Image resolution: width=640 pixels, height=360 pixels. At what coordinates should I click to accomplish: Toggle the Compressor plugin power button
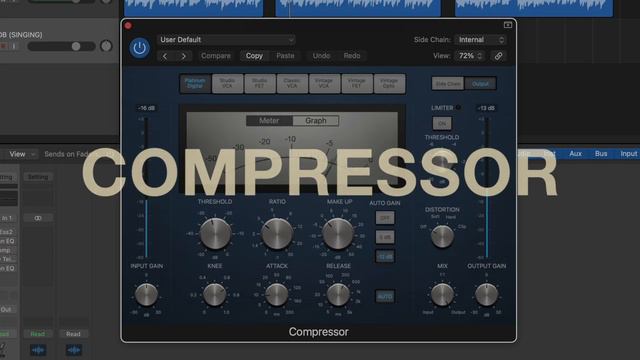coord(140,48)
